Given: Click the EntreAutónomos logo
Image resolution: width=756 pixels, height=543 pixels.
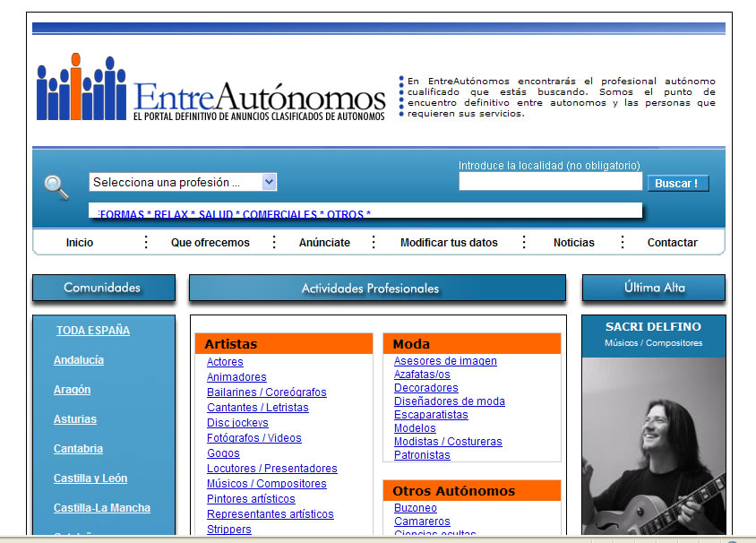Looking at the screenshot, I should coord(211,87).
